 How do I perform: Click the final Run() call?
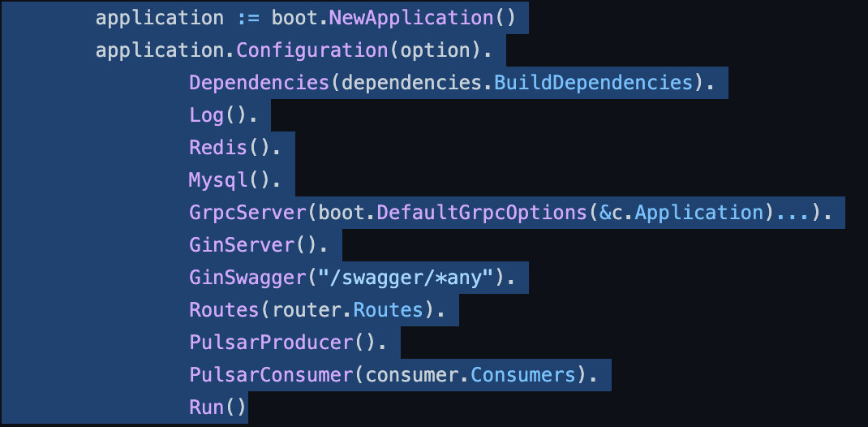(217, 407)
